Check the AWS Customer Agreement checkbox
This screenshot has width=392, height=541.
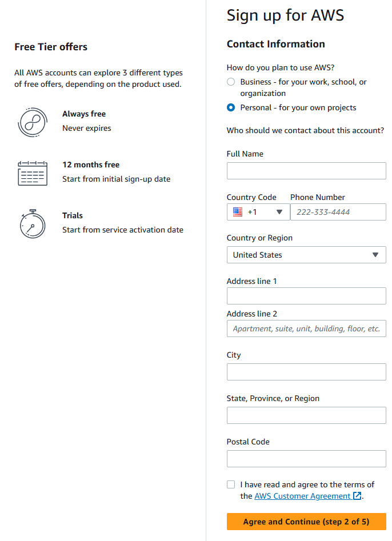231,484
